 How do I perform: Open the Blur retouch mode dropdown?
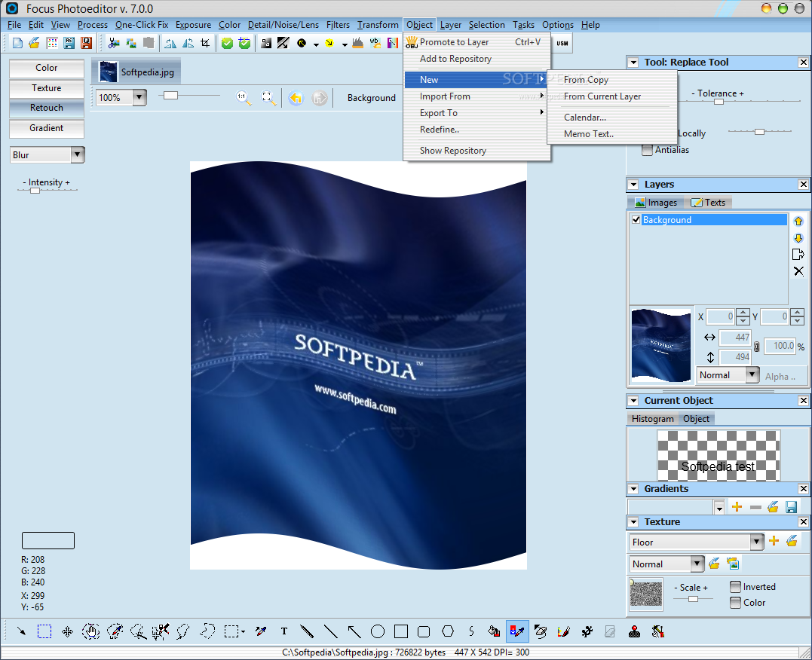77,154
